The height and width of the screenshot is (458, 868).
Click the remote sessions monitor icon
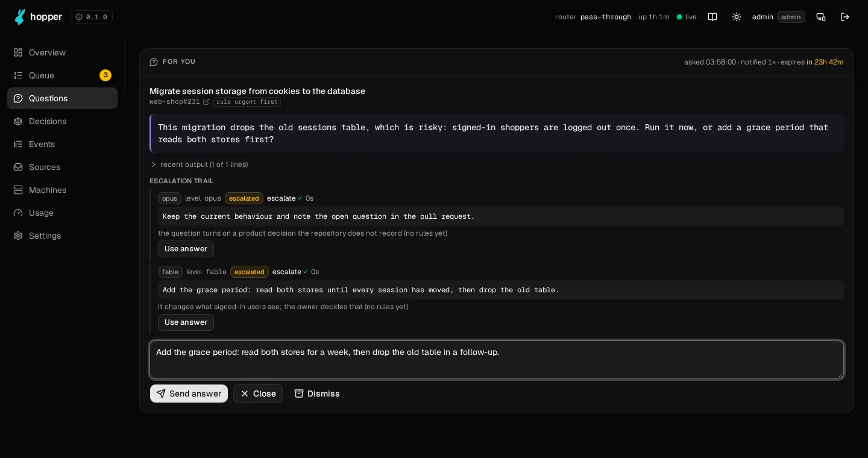tap(821, 17)
